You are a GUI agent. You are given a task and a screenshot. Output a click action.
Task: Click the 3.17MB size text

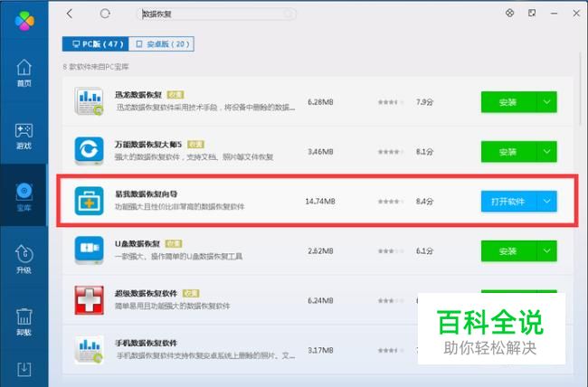click(320, 350)
